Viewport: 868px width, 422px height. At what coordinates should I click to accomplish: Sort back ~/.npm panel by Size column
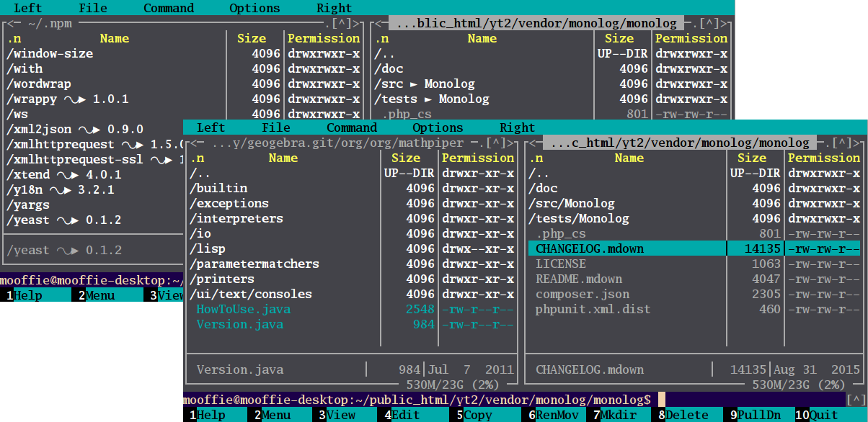[252, 39]
